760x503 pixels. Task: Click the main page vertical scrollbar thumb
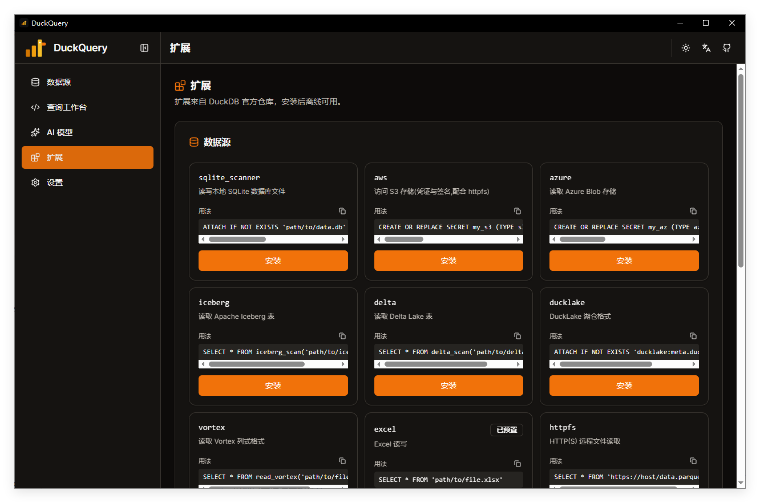pos(741,170)
